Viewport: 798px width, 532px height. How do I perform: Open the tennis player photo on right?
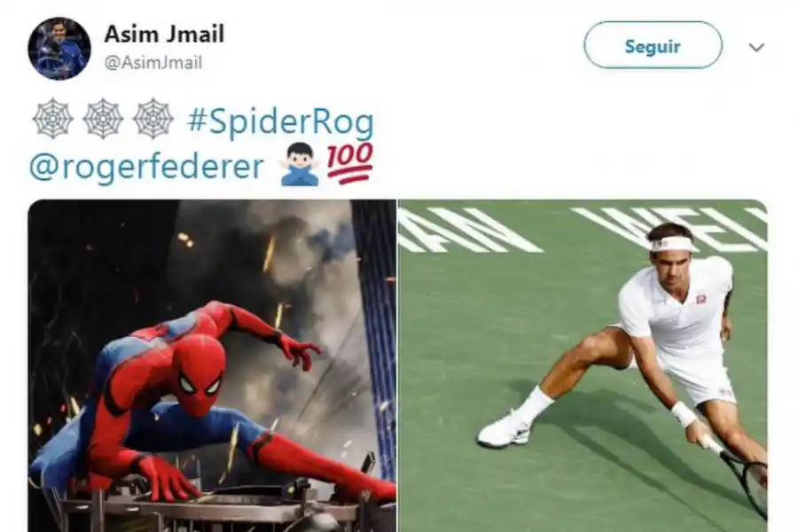coord(583,365)
